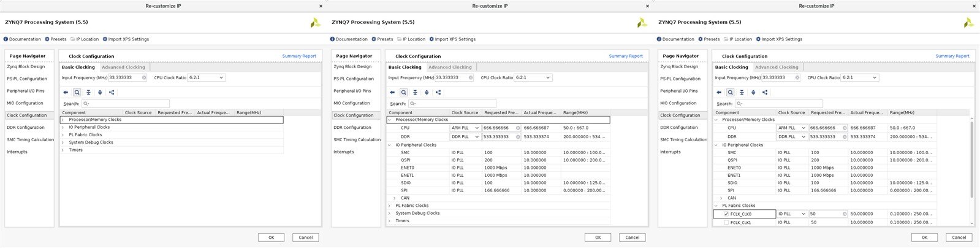
Task: Expand System Debug Clocks in left dialog
Action: 63,142
